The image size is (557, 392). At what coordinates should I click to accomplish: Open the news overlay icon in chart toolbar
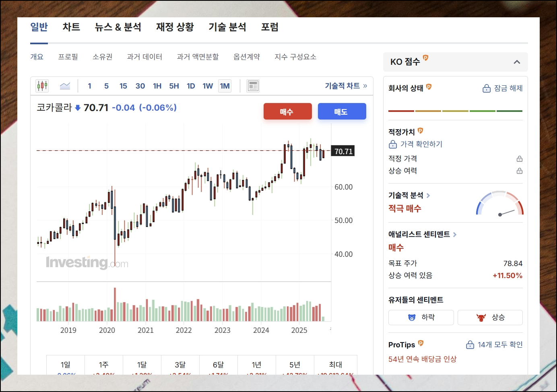tap(253, 86)
